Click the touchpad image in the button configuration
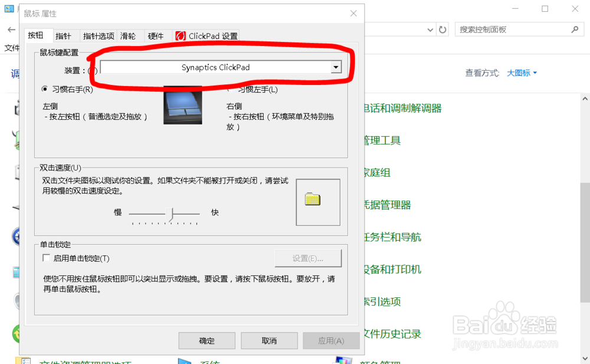Viewport: 590px width, 364px height. 182,105
